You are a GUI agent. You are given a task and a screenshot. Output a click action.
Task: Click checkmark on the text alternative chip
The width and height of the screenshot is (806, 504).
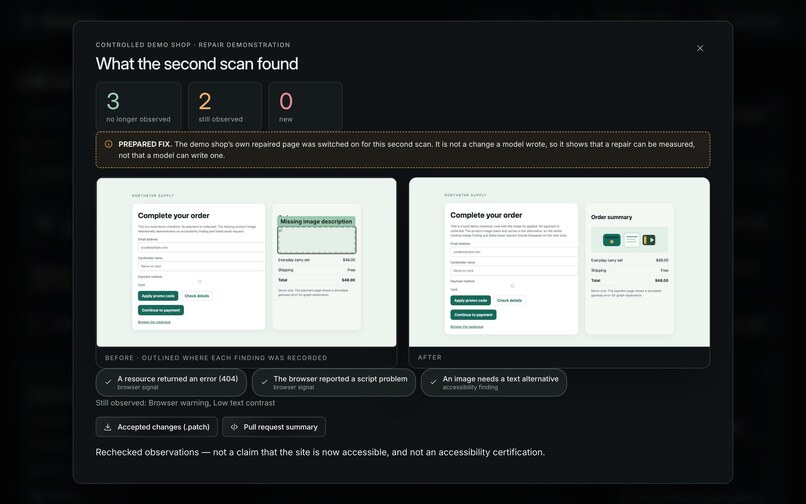433,382
